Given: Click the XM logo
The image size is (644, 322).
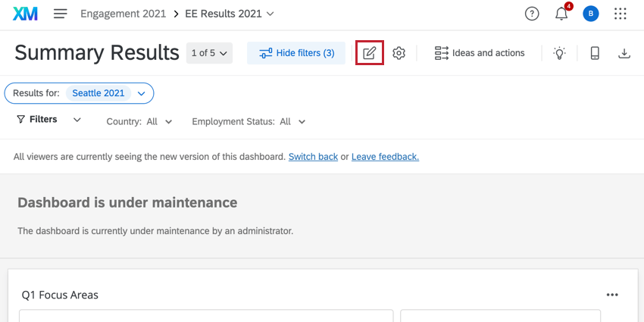Looking at the screenshot, I should click(x=25, y=14).
